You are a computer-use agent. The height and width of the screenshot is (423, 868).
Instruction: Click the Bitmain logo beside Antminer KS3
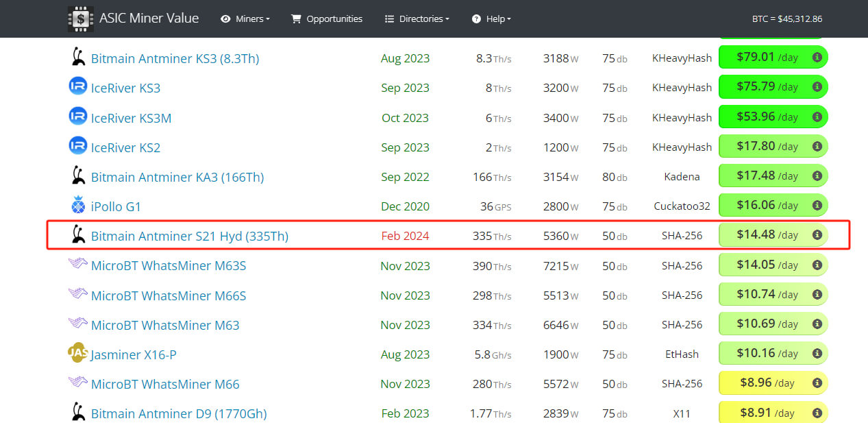(78, 58)
